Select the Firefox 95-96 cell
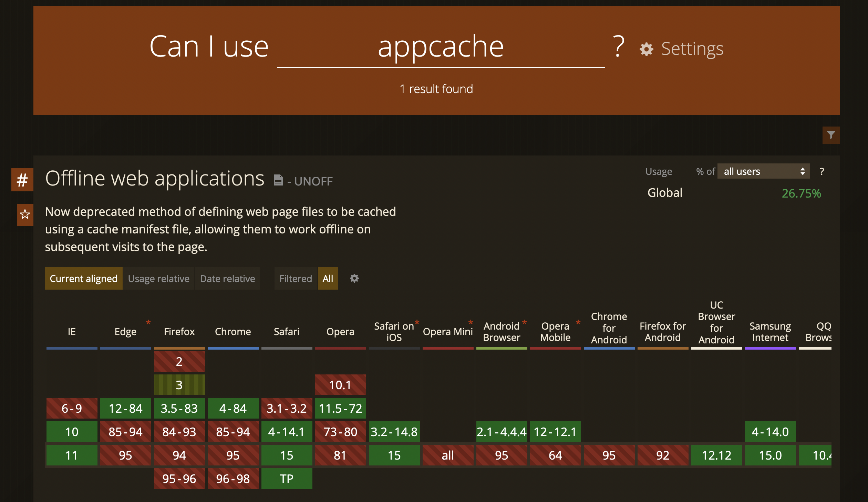This screenshot has width=868, height=502. [179, 479]
